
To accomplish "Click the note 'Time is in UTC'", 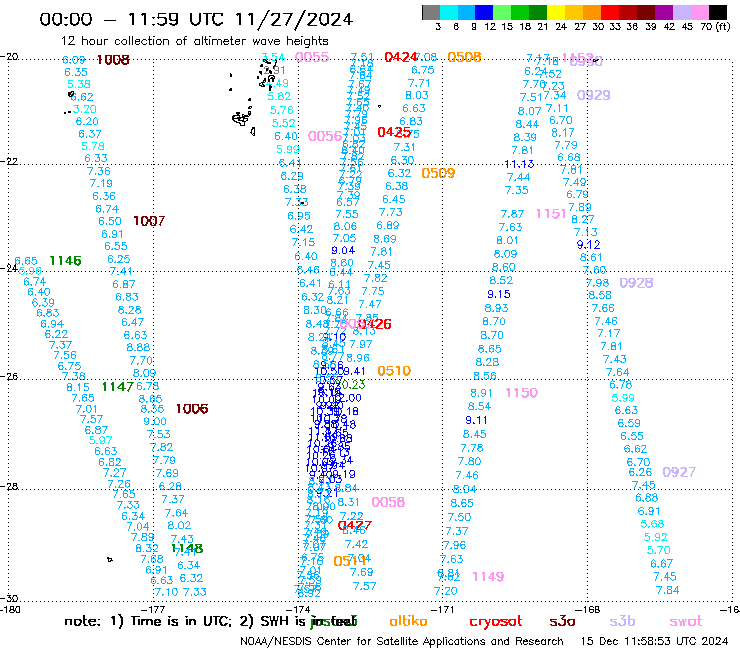I will (181, 621).
